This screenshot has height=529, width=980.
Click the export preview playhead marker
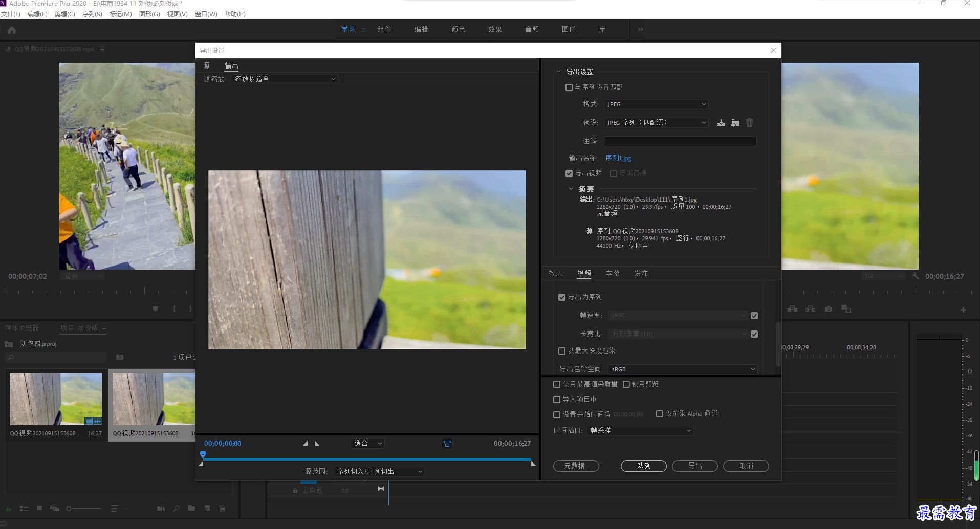203,454
